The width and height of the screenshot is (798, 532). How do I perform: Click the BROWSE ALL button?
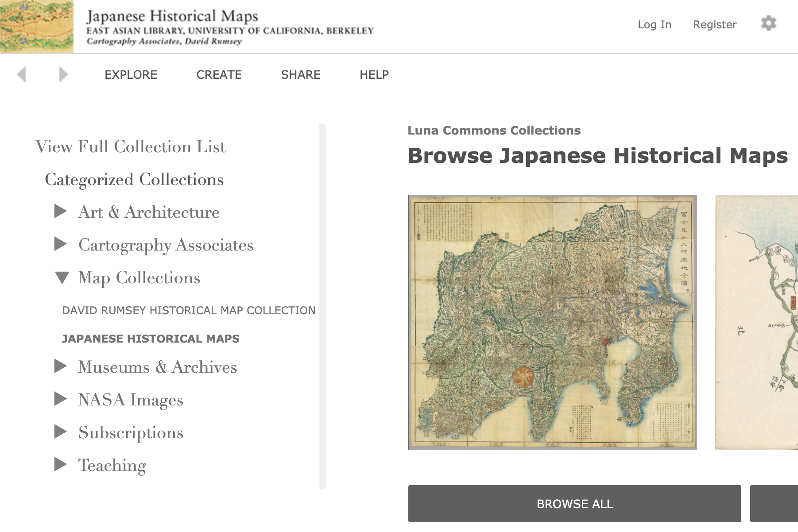pyautogui.click(x=574, y=504)
